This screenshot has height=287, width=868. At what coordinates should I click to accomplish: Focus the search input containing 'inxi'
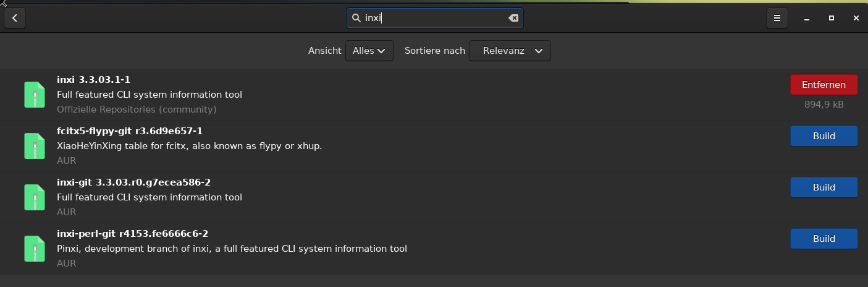click(432, 18)
